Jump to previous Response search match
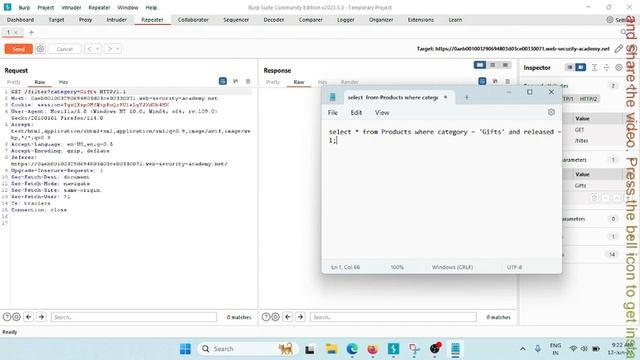The height and width of the screenshot is (360, 640). click(x=288, y=317)
